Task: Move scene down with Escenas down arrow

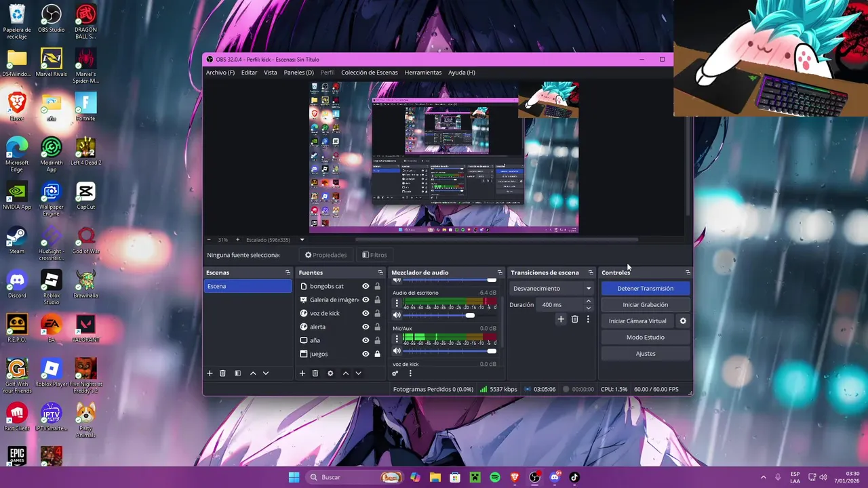Action: click(x=266, y=373)
